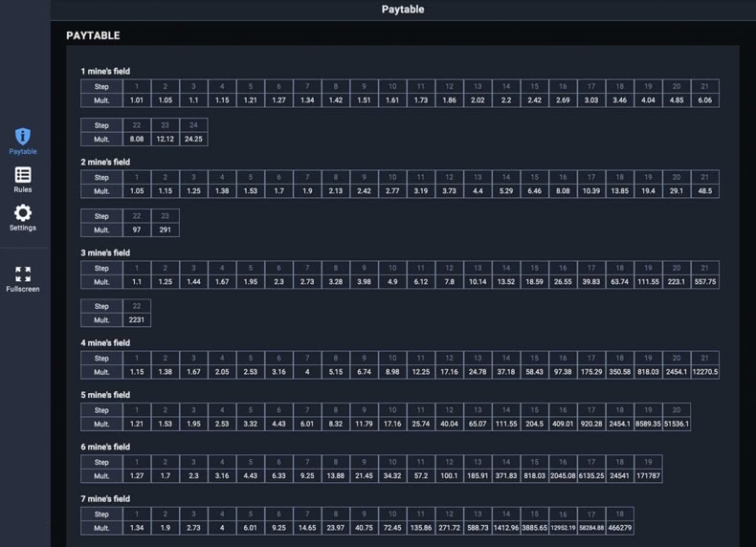Click the Paytable title in top bar
756x547 pixels.
(x=403, y=10)
